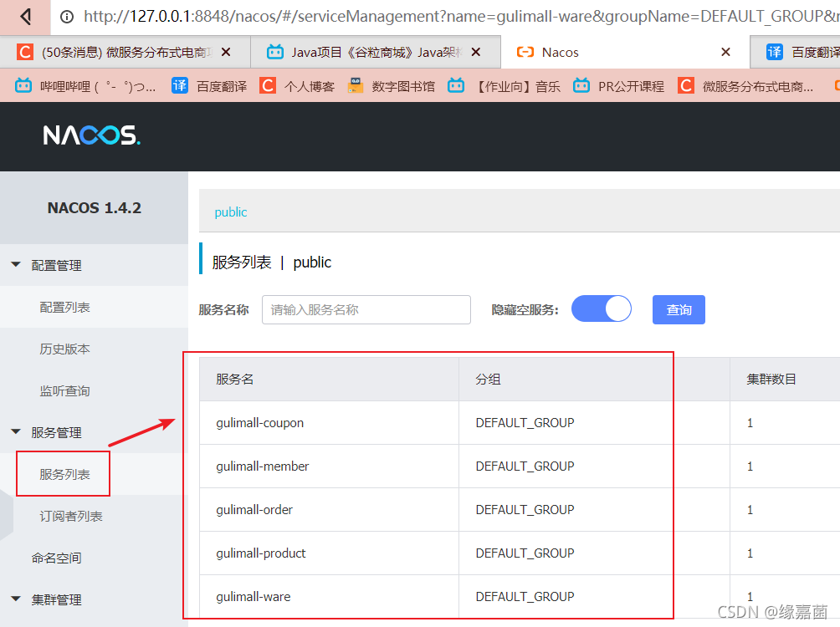This screenshot has height=627, width=840.
Task: Click the 百度翻译 tab translate icon
Action: click(x=775, y=52)
